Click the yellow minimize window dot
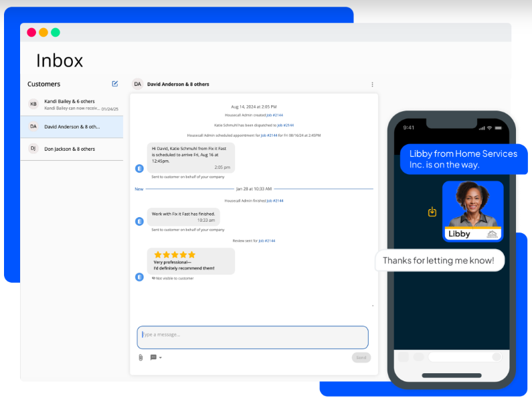 point(43,32)
